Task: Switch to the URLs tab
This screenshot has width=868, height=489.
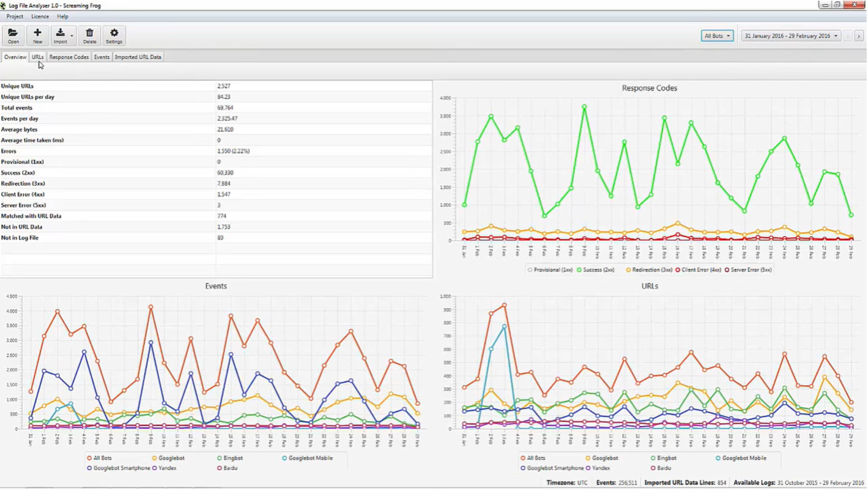Action: click(x=38, y=57)
